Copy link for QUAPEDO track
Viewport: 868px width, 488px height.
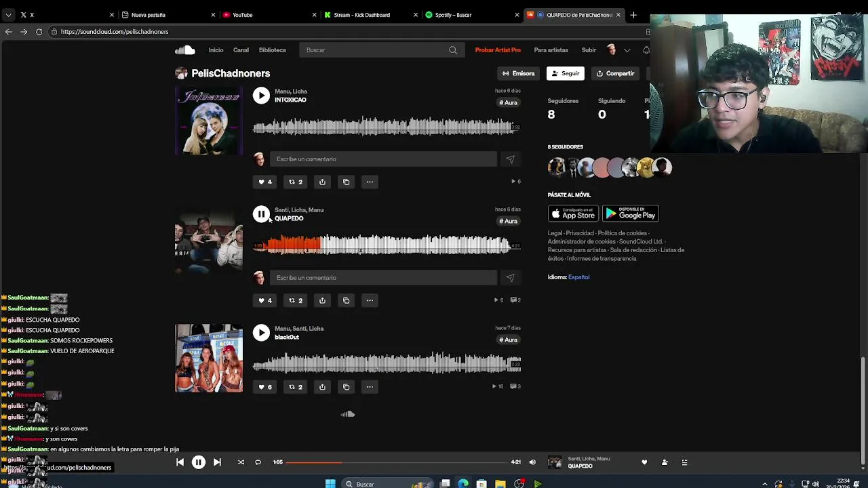346,300
